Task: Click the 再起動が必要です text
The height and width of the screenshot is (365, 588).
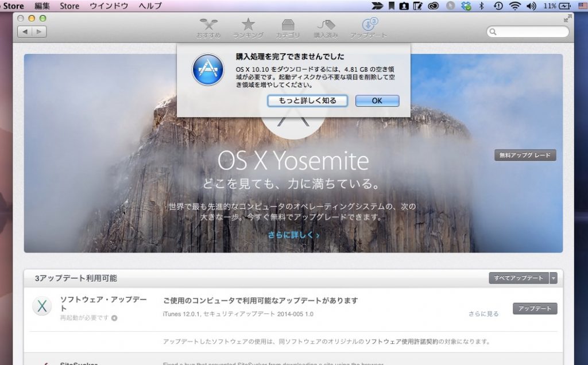Action: (84, 318)
